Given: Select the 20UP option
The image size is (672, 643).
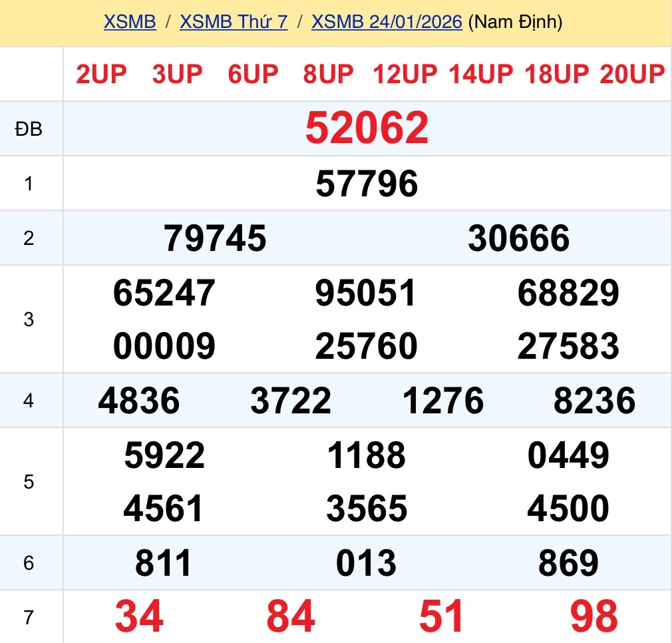Looking at the screenshot, I should coord(632,75).
